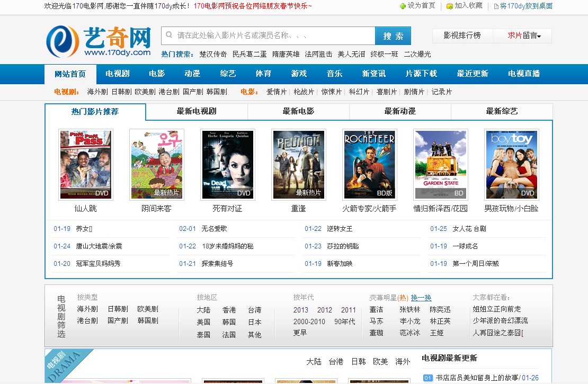Click the magnifier icon in search box

[170, 35]
